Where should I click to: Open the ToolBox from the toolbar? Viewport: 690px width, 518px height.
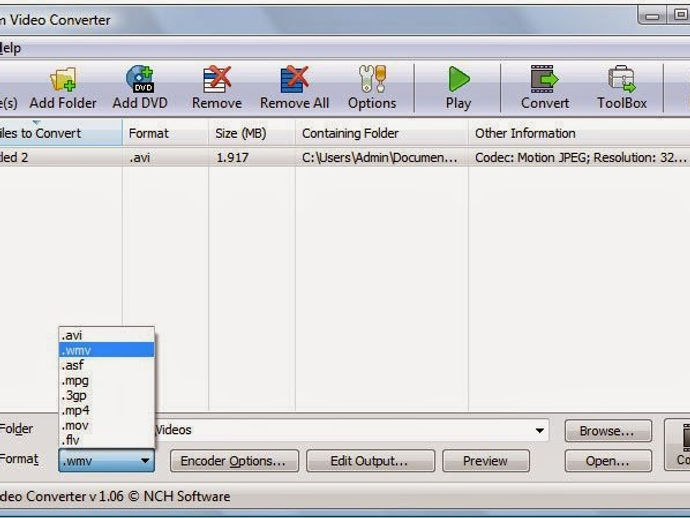(x=622, y=88)
